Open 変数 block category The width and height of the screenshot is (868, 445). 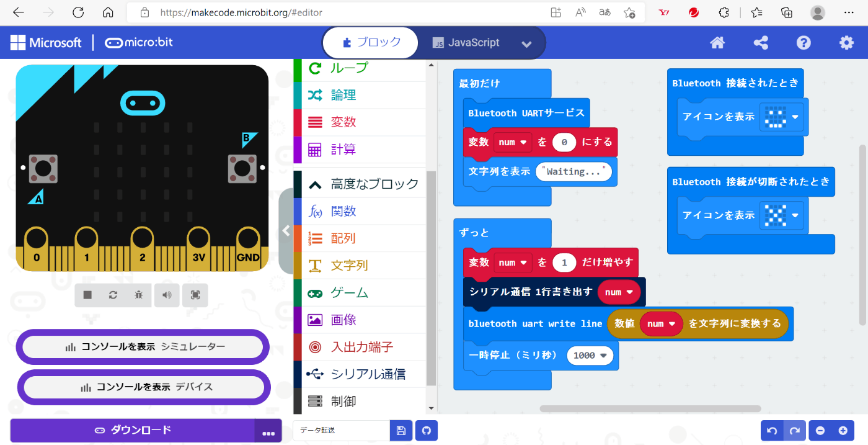click(x=360, y=122)
